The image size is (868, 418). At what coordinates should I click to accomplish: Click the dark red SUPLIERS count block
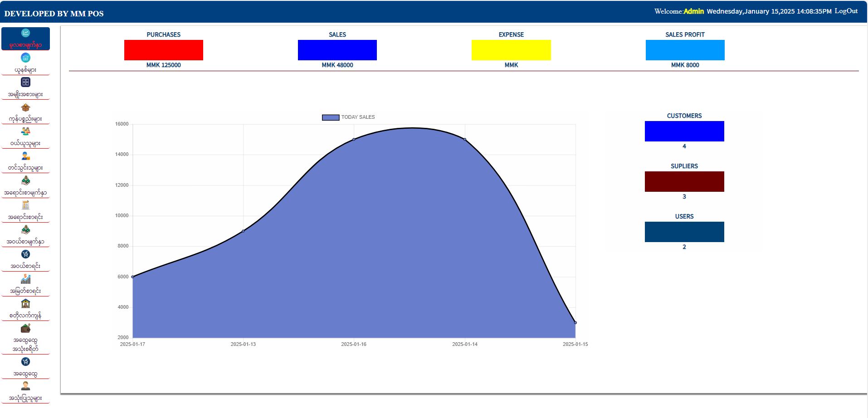coord(684,181)
